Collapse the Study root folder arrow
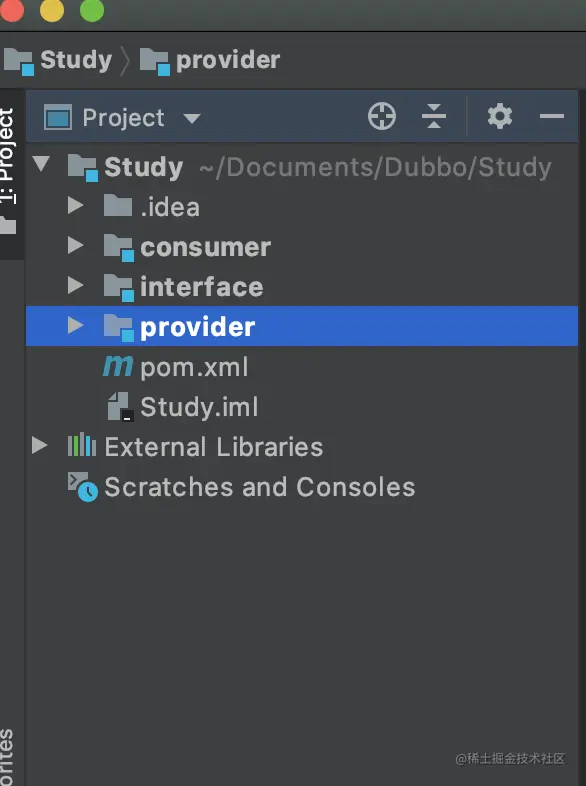Screen dimensions: 586x786 point(41,163)
